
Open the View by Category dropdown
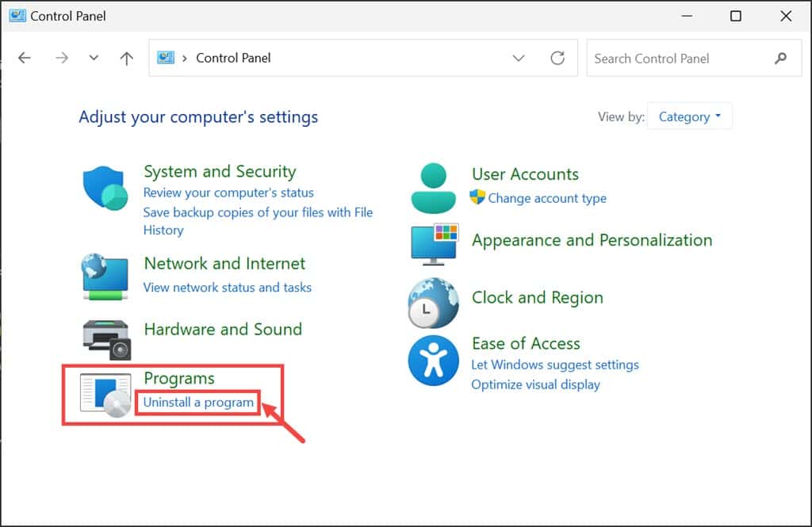689,116
